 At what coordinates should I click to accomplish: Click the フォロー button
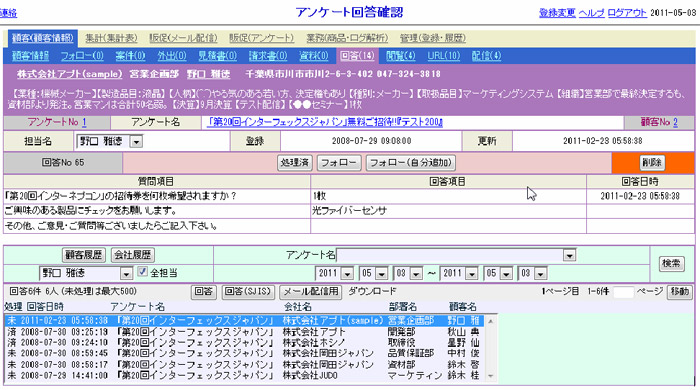339,162
